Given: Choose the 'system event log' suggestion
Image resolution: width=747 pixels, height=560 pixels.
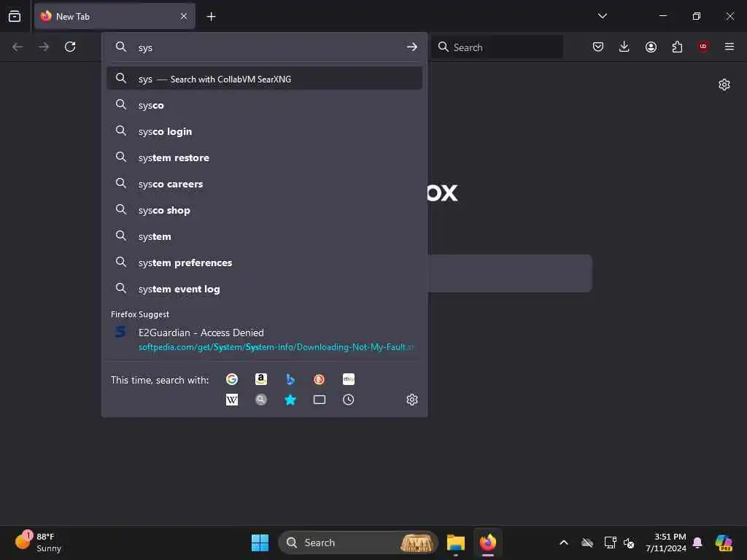Looking at the screenshot, I should (264, 289).
